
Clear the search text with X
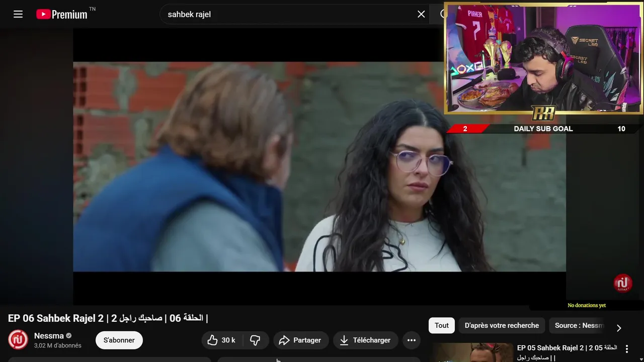[421, 14]
